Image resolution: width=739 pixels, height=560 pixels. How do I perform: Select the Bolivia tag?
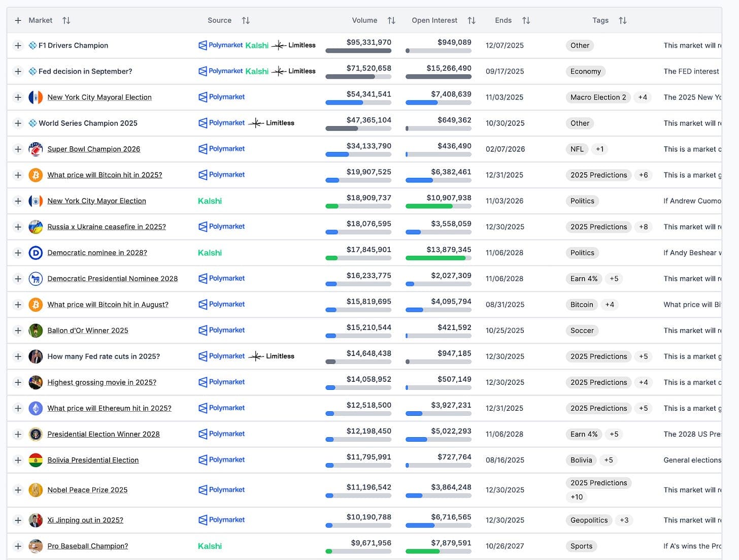click(x=581, y=460)
